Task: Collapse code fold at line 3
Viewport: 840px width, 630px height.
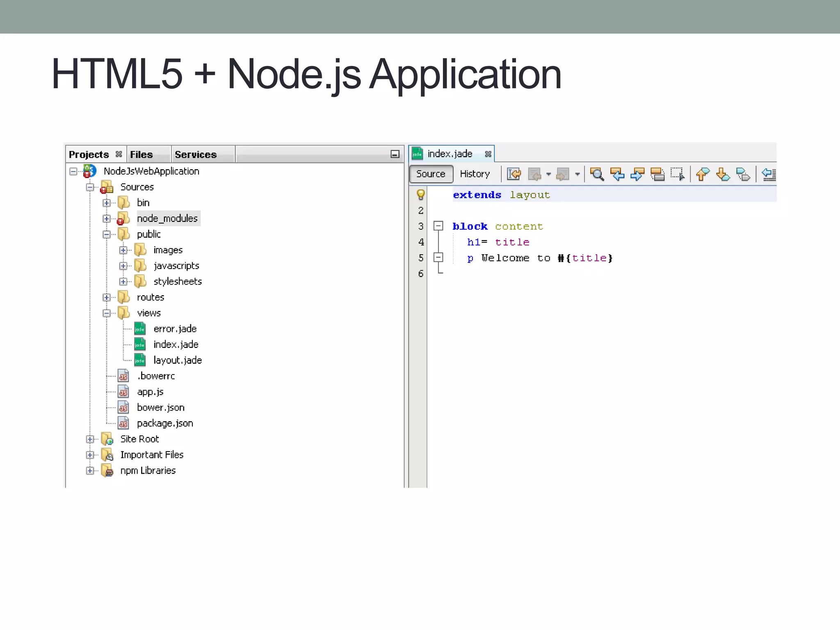Action: 438,226
